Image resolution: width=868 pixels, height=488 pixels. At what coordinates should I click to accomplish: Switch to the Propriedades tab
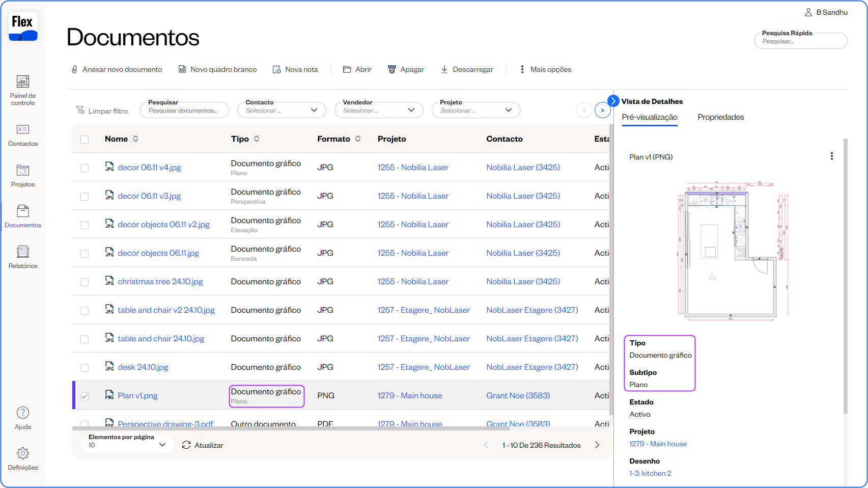click(x=720, y=117)
